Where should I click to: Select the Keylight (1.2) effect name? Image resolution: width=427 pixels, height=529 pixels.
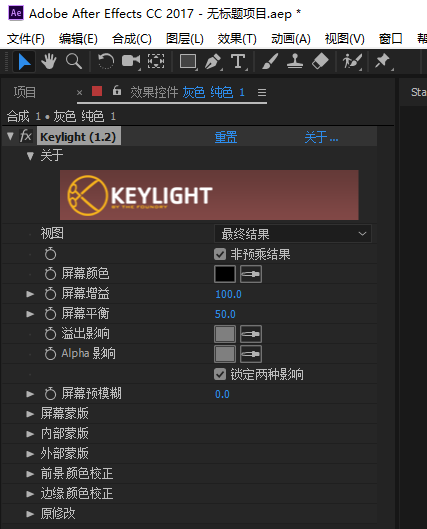[78, 137]
